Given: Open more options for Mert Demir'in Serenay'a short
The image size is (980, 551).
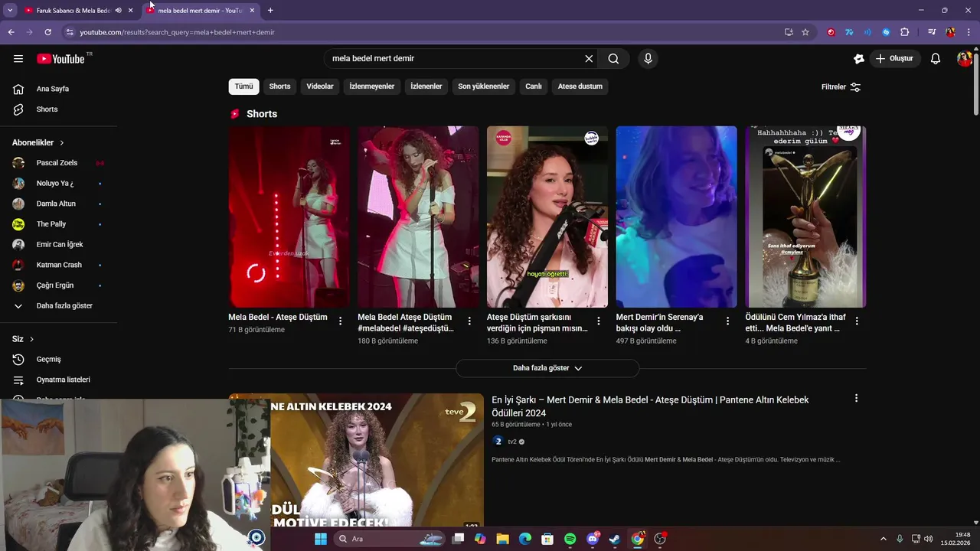Looking at the screenshot, I should 727,321.
